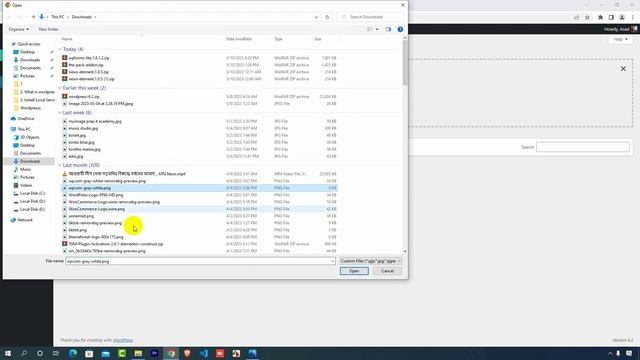Select music studio.jpg file
Image resolution: width=640 pixels, height=360 pixels.
(x=83, y=128)
